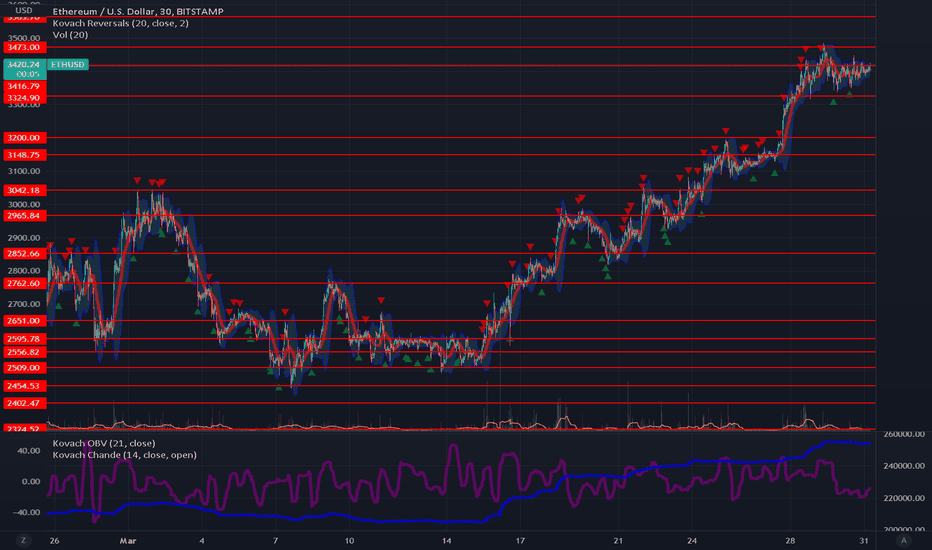
Task: Select the Vol (20) indicator legend
Action: tap(70, 34)
